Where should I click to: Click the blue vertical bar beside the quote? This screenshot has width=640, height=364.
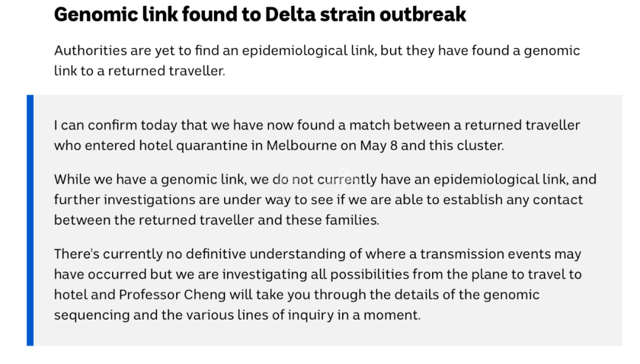coord(30,220)
